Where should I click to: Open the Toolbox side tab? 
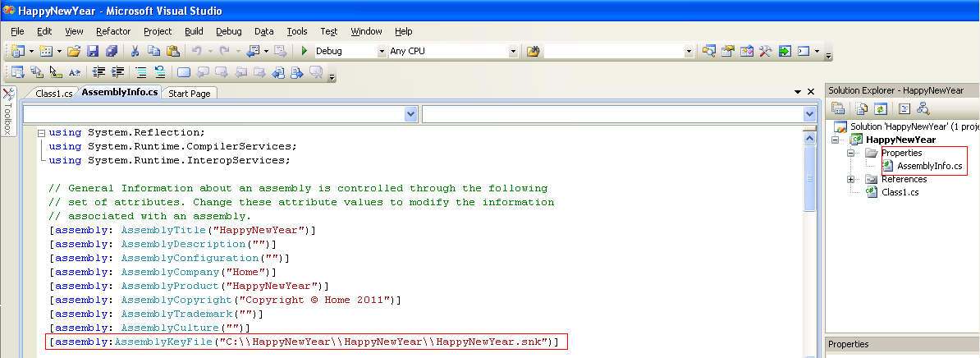[7, 112]
